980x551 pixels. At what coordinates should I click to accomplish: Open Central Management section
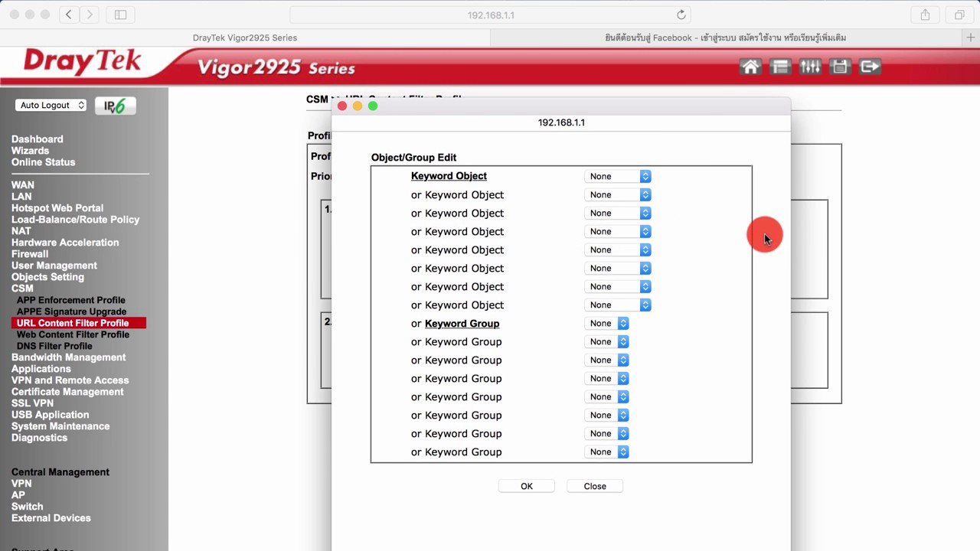(x=60, y=472)
